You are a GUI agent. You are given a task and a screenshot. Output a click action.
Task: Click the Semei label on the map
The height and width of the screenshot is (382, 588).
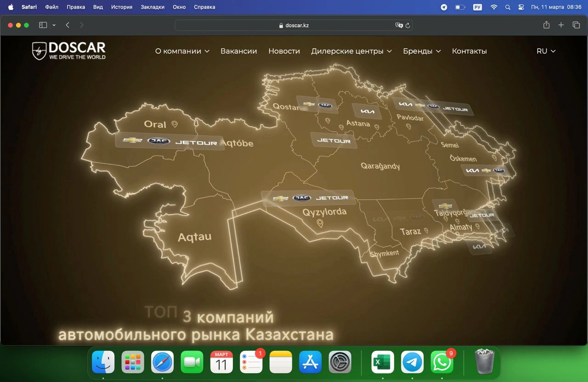point(450,145)
